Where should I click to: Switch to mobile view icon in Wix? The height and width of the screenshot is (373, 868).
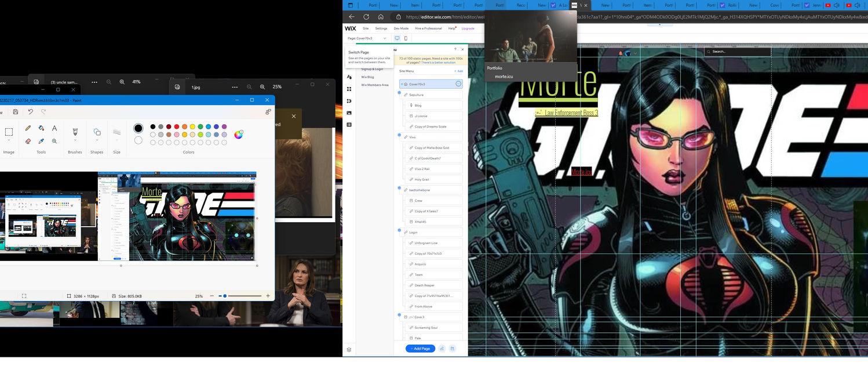pos(406,38)
